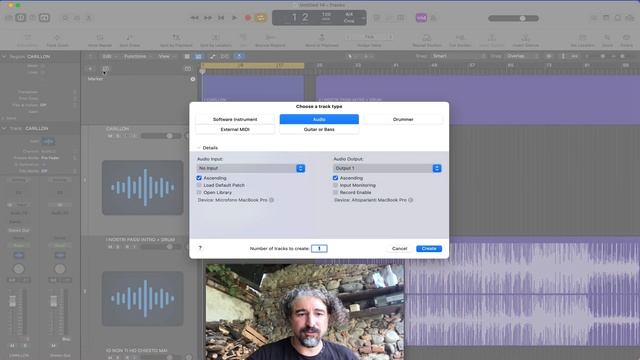Toggle the automation curve button in tracks menu bar
Screen dimensions: 640x360
click(x=212, y=56)
